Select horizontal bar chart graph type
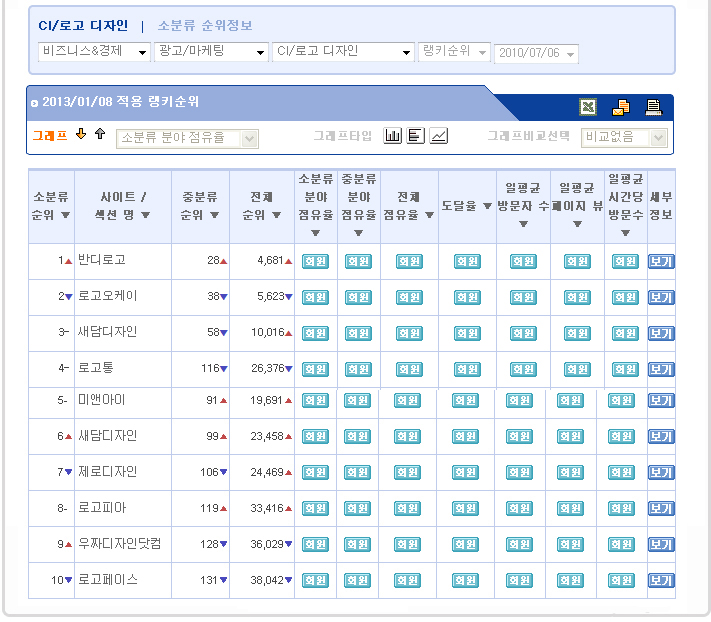This screenshot has width=711, height=622. (x=416, y=136)
